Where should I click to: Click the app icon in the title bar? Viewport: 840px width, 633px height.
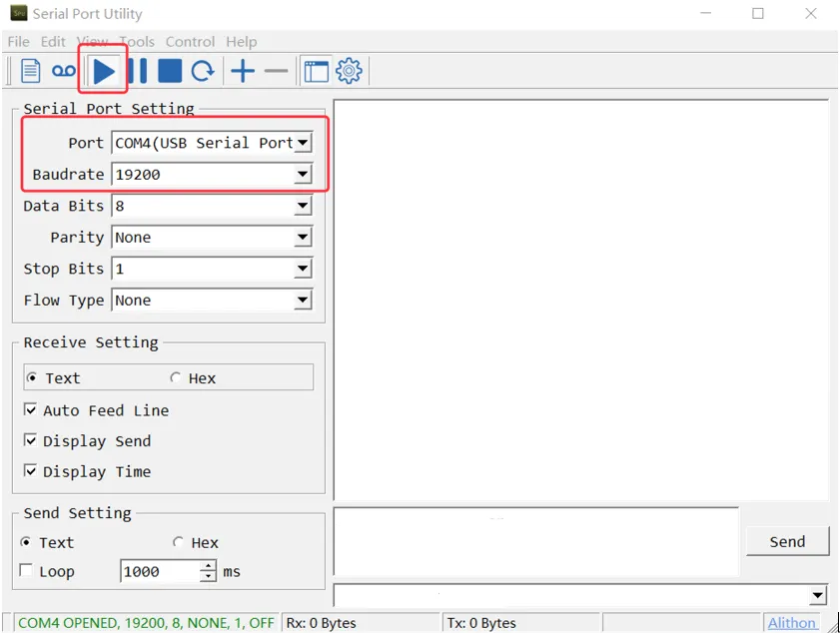pyautogui.click(x=19, y=13)
